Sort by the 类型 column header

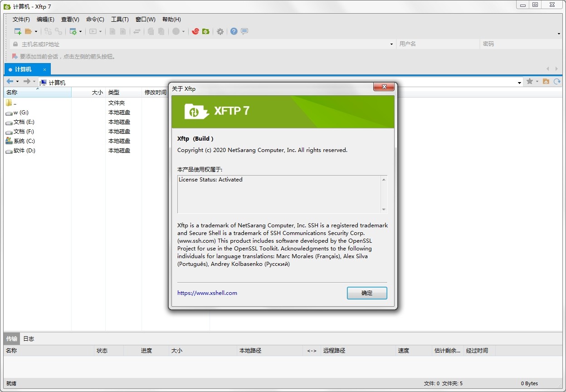coord(124,92)
